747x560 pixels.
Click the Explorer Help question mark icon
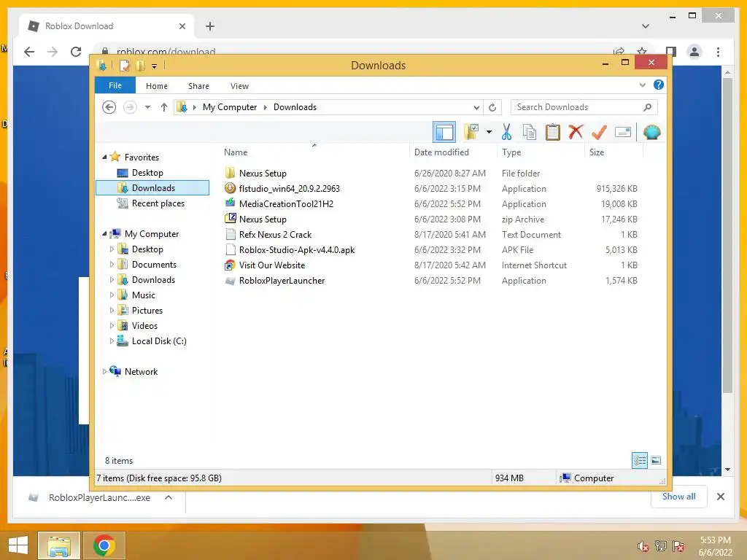click(659, 85)
